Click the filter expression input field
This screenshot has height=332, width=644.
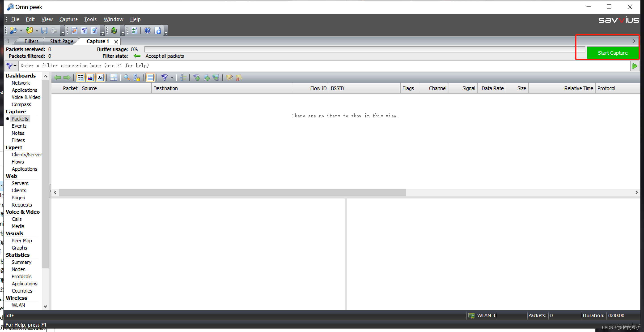pyautogui.click(x=322, y=66)
